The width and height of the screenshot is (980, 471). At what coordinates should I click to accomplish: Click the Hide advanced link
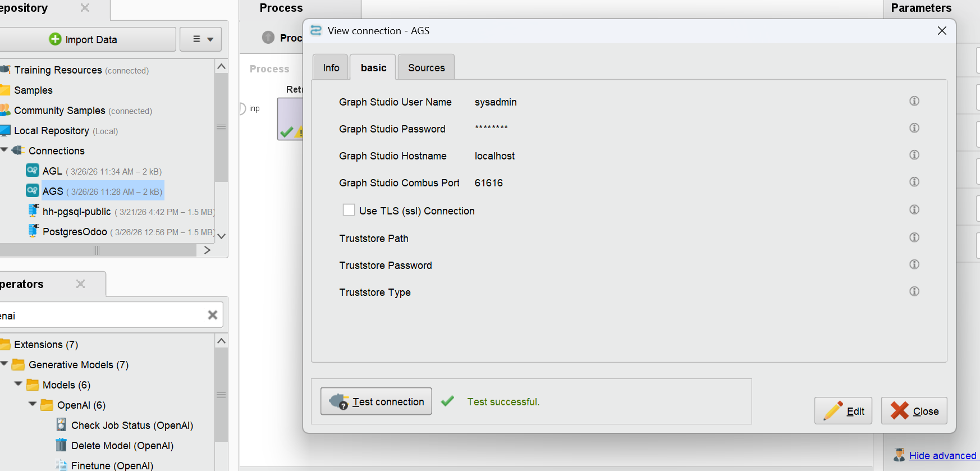click(943, 455)
